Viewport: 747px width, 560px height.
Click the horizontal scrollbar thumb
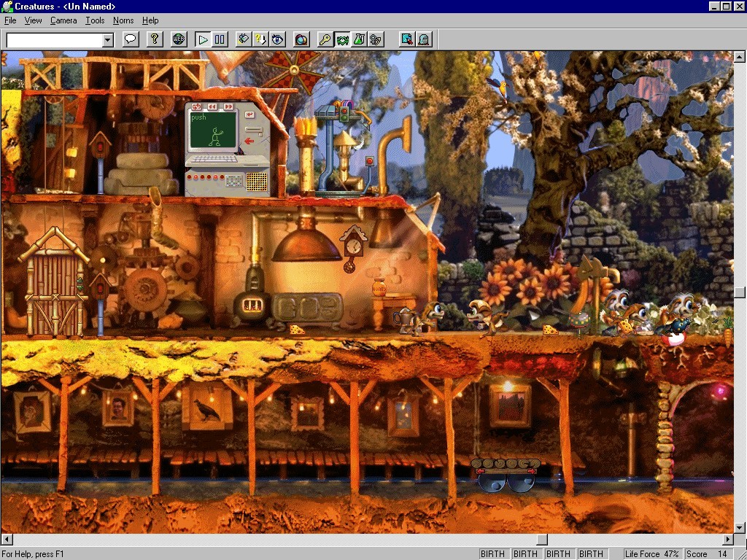(542, 540)
